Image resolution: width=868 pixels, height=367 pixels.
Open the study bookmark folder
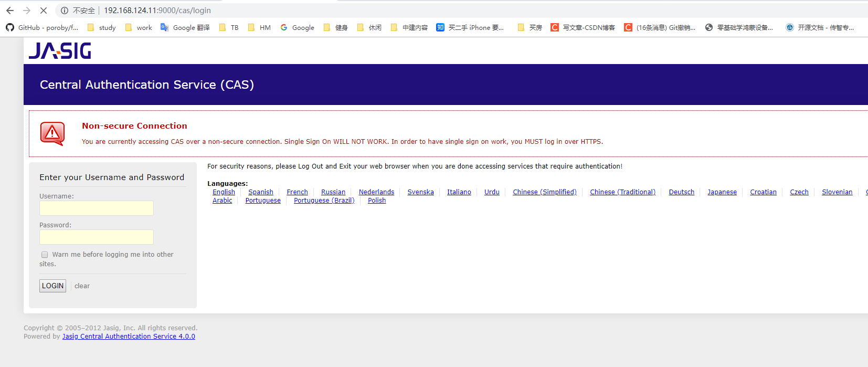pyautogui.click(x=101, y=27)
